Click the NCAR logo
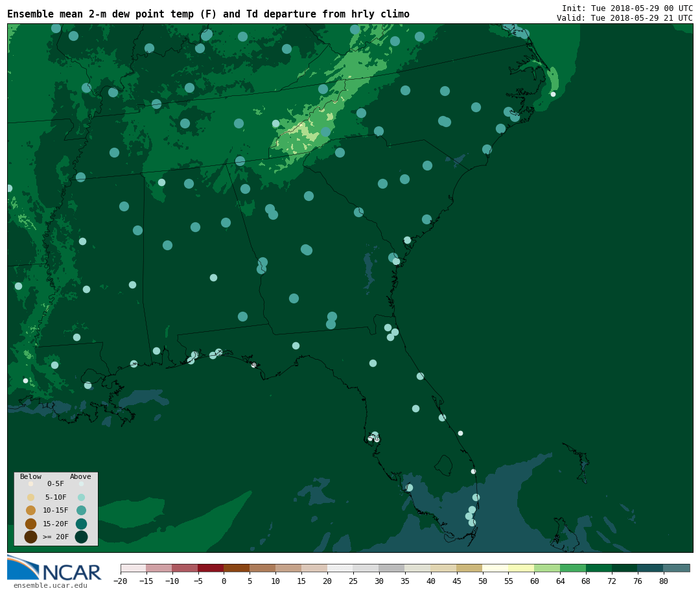Viewport: 700px width, 593px height. tap(54, 568)
